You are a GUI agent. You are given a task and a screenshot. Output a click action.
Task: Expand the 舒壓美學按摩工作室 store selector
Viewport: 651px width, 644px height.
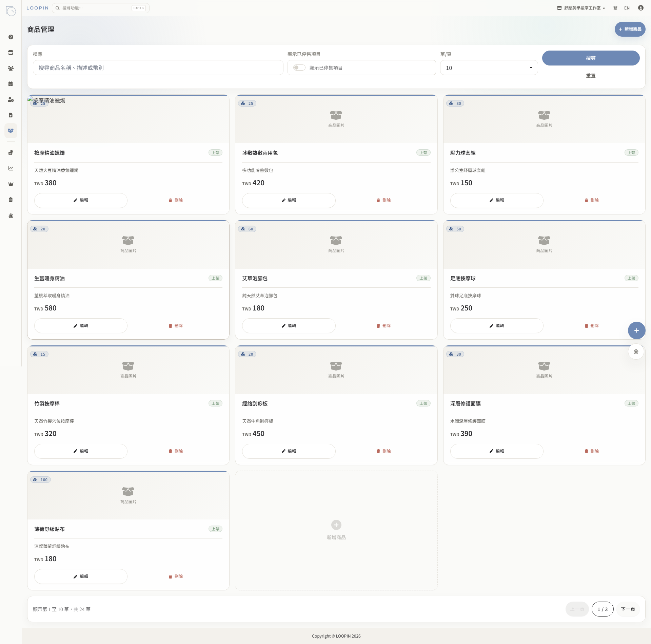581,8
